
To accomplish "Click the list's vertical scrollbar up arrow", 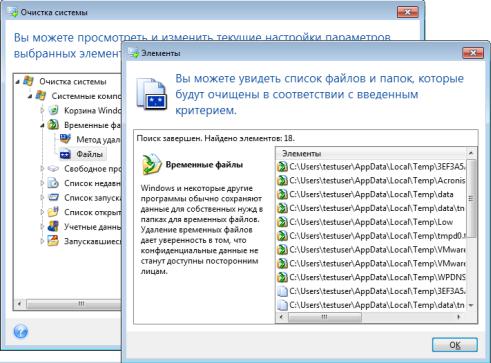I will pos(471,153).
